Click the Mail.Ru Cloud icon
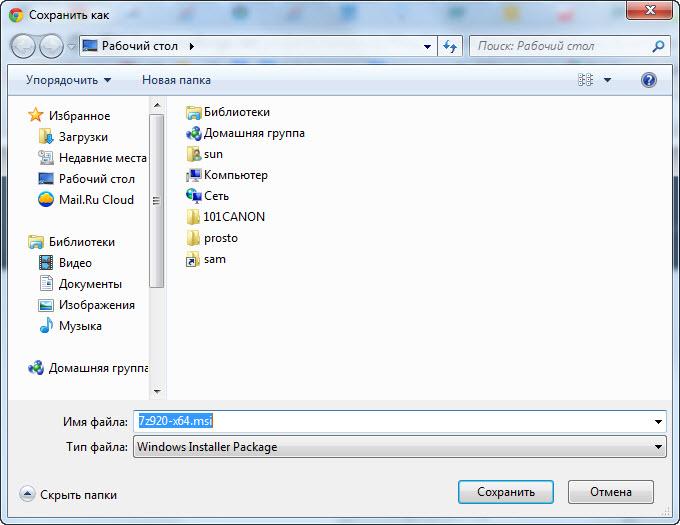 (x=46, y=199)
